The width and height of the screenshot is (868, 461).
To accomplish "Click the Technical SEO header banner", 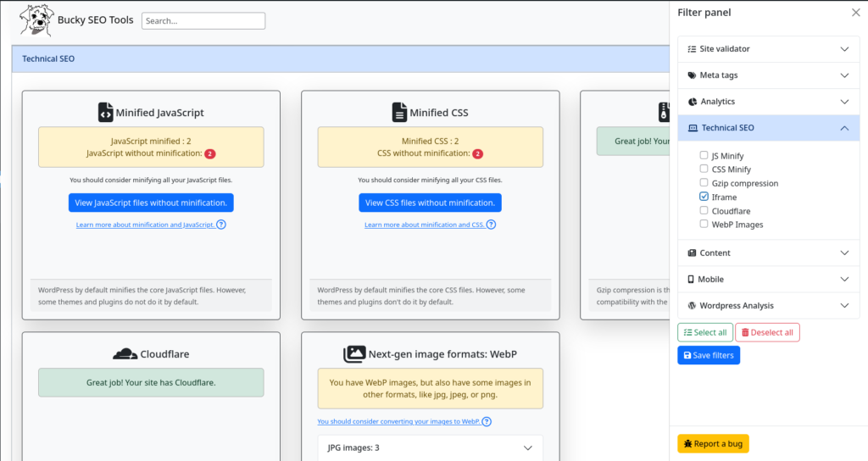I will (x=341, y=58).
